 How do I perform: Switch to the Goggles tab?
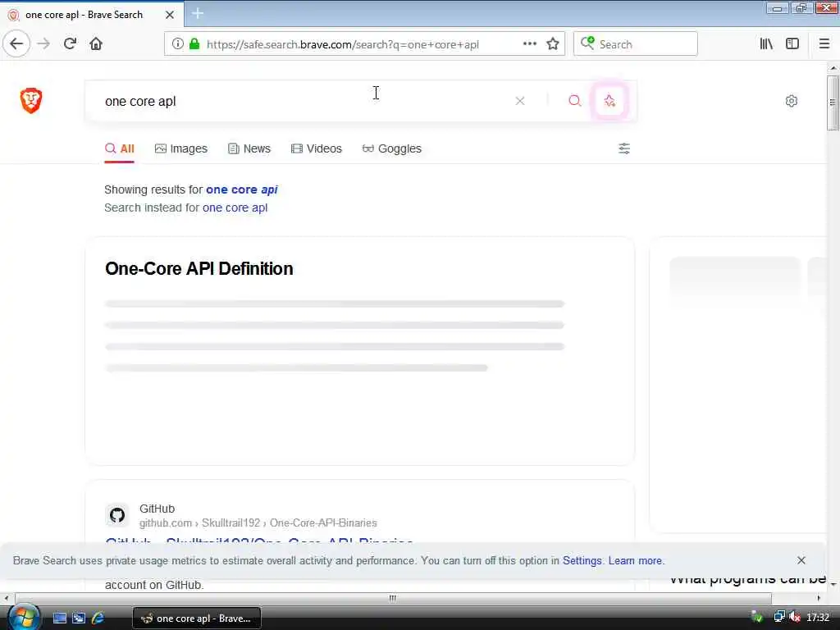[x=391, y=149]
